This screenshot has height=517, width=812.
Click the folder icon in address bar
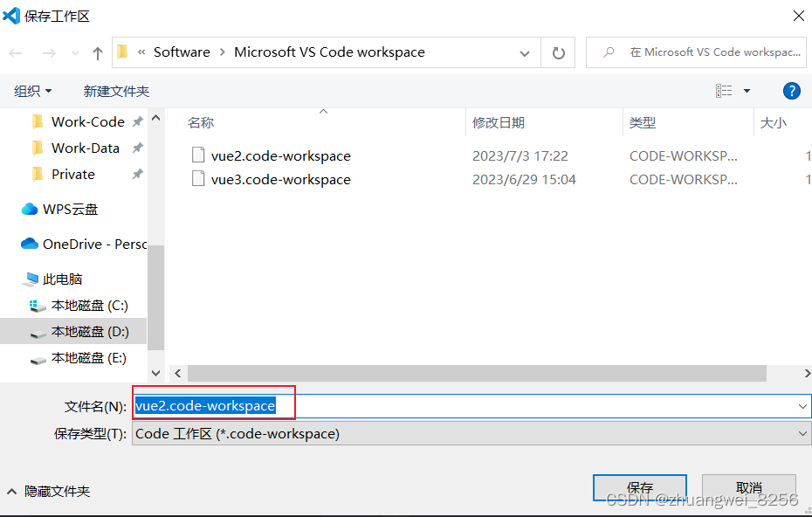coord(123,52)
